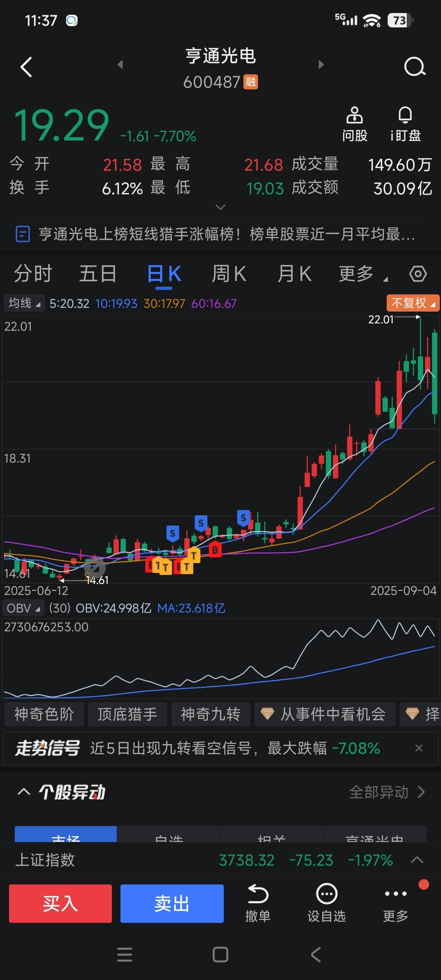Open the 更多 chart period dropdown
The image size is (441, 980).
[x=363, y=274]
